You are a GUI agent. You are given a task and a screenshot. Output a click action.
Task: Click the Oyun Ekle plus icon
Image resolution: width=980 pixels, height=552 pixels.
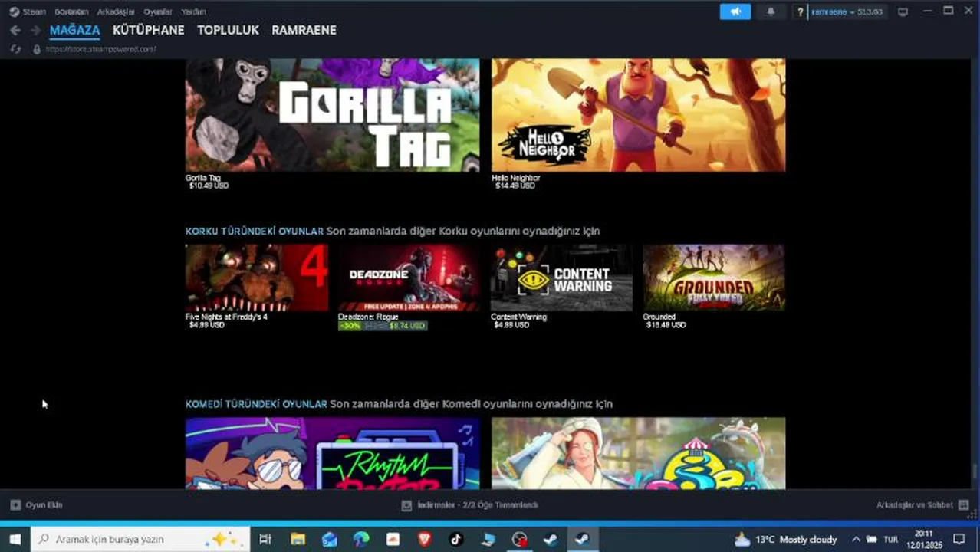point(15,505)
